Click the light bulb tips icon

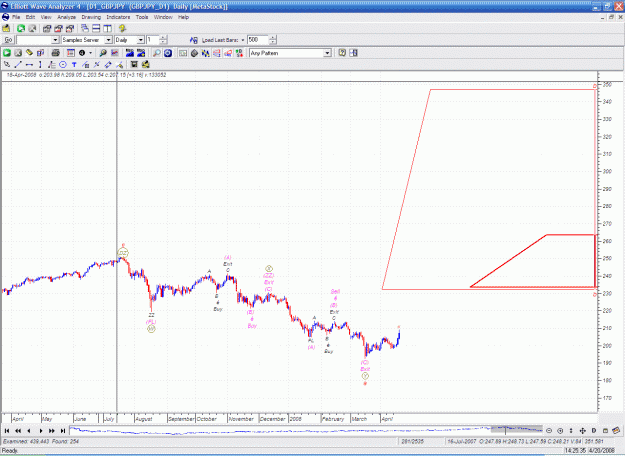point(122,28)
